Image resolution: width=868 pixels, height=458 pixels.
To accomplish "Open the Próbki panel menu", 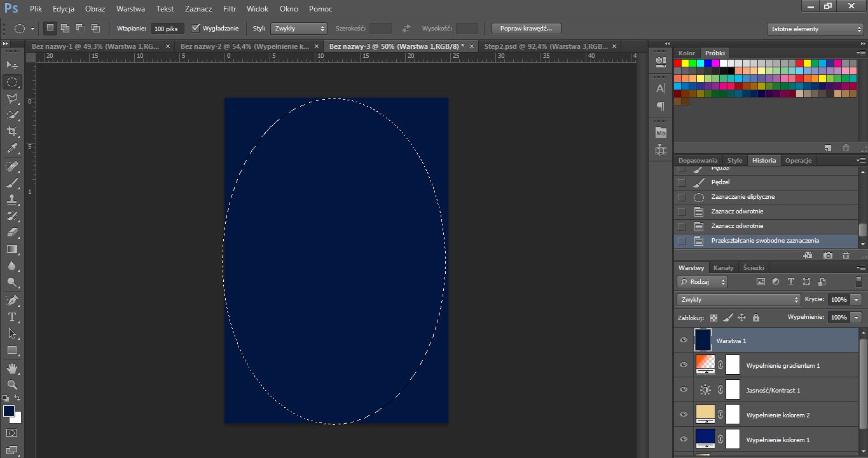I will 861,53.
